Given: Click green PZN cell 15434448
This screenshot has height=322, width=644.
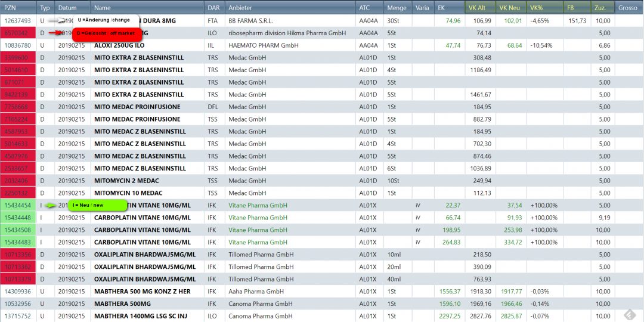Looking at the screenshot, I should point(18,218).
